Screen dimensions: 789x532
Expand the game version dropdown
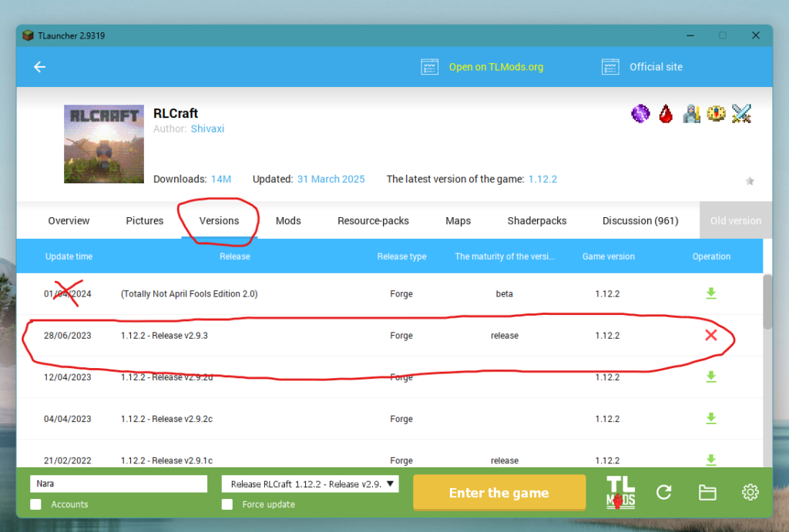click(x=310, y=484)
